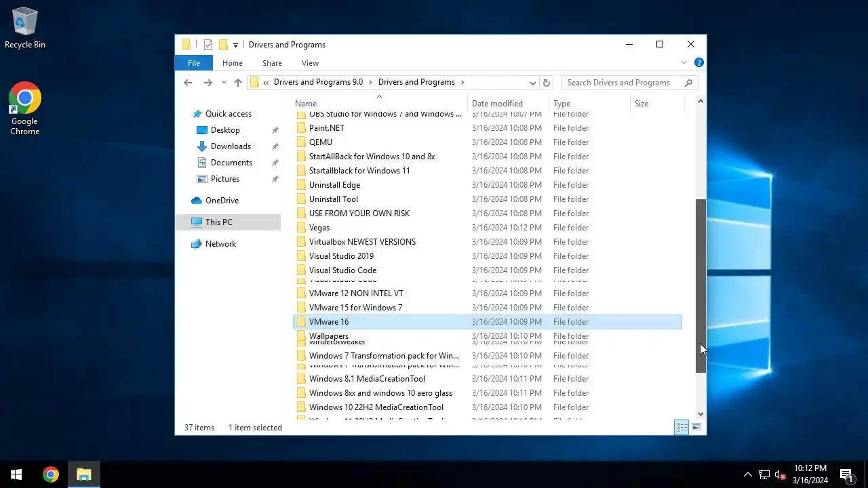868x488 pixels.
Task: Open Documents in the navigation pane
Action: (x=231, y=163)
